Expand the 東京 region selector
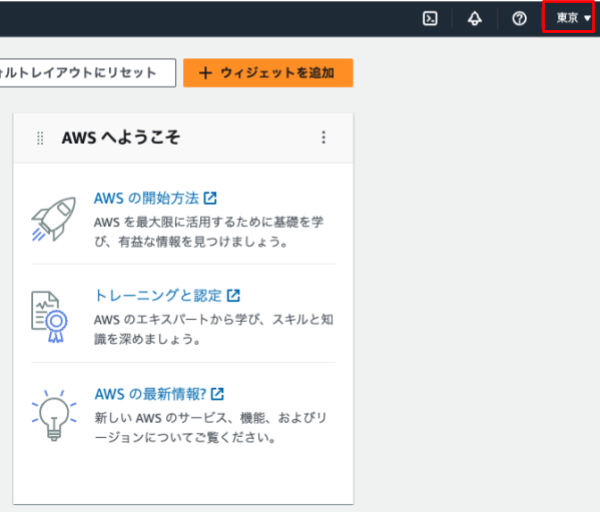 (x=573, y=18)
